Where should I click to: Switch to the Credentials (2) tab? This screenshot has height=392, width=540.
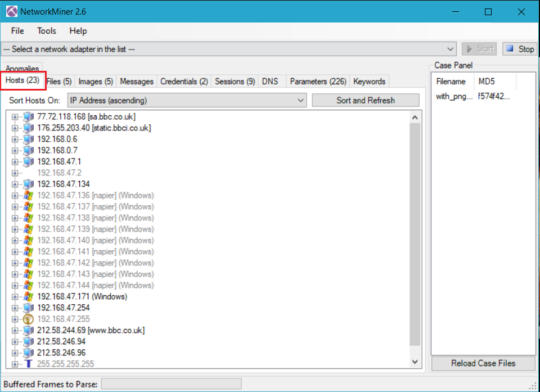(x=184, y=82)
